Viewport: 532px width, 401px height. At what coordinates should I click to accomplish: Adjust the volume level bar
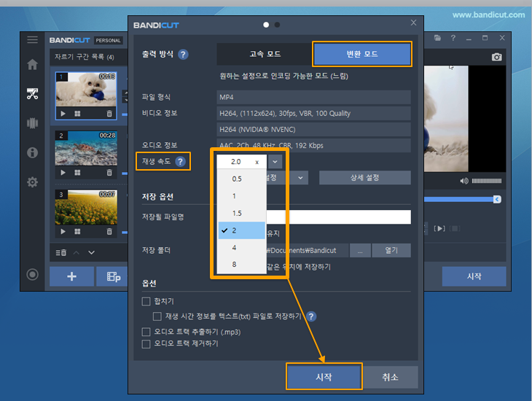pos(487,181)
